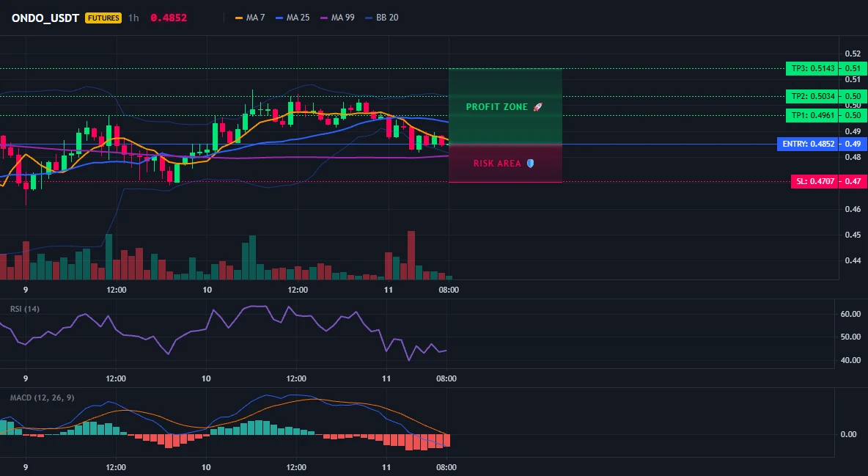Click the red 0.4852 price in header
868x476 pixels.
pos(169,18)
